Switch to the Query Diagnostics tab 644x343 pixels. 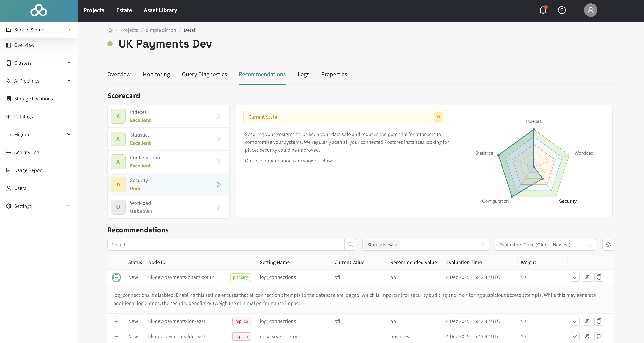point(204,74)
